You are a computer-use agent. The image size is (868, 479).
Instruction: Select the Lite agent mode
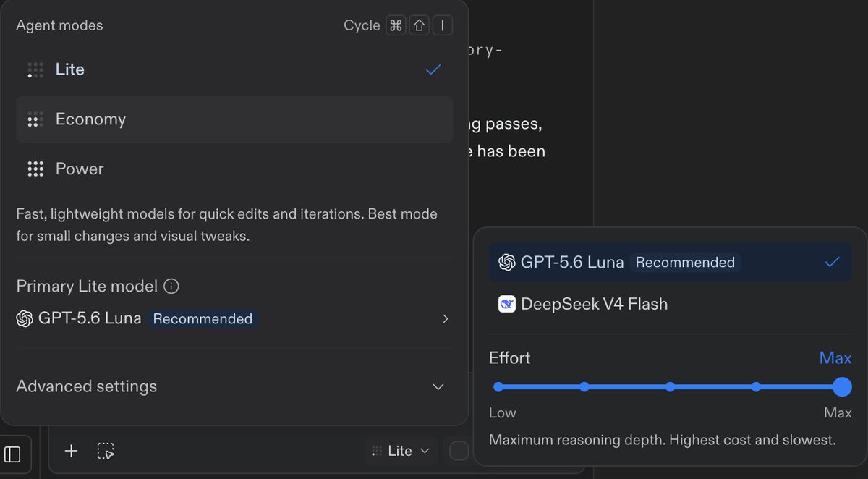pos(234,69)
